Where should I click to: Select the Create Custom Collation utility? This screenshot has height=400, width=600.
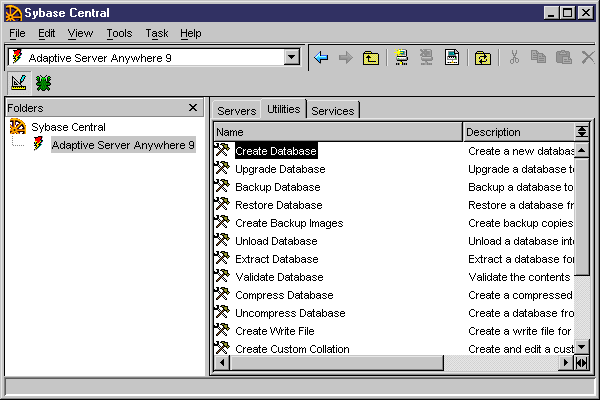[x=292, y=349]
